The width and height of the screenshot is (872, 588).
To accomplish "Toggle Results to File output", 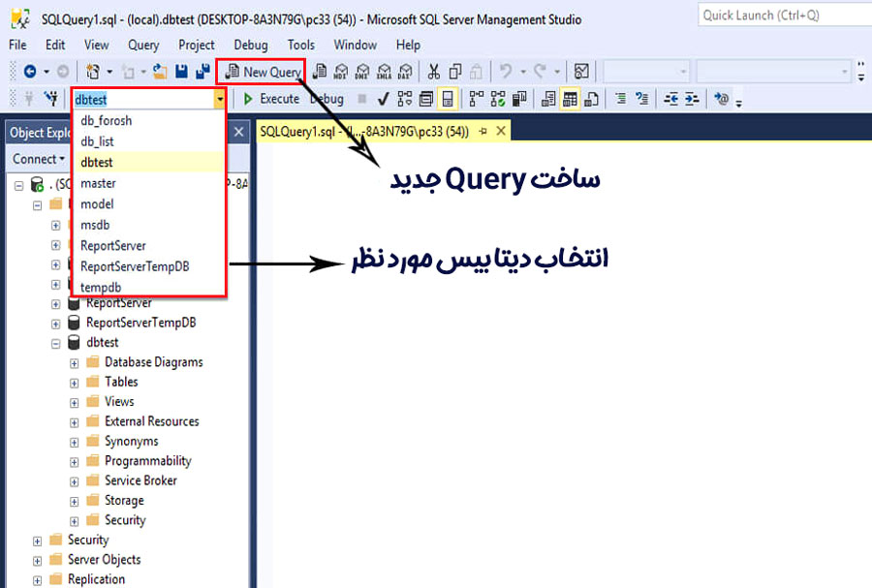I will click(x=592, y=99).
